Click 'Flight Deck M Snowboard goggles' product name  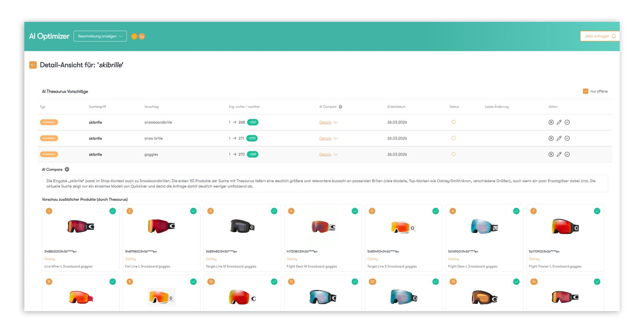tap(312, 267)
